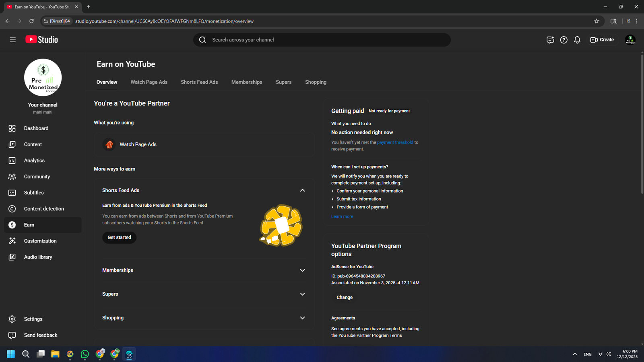Open WhatsApp from the Windows taskbar

pos(85,354)
